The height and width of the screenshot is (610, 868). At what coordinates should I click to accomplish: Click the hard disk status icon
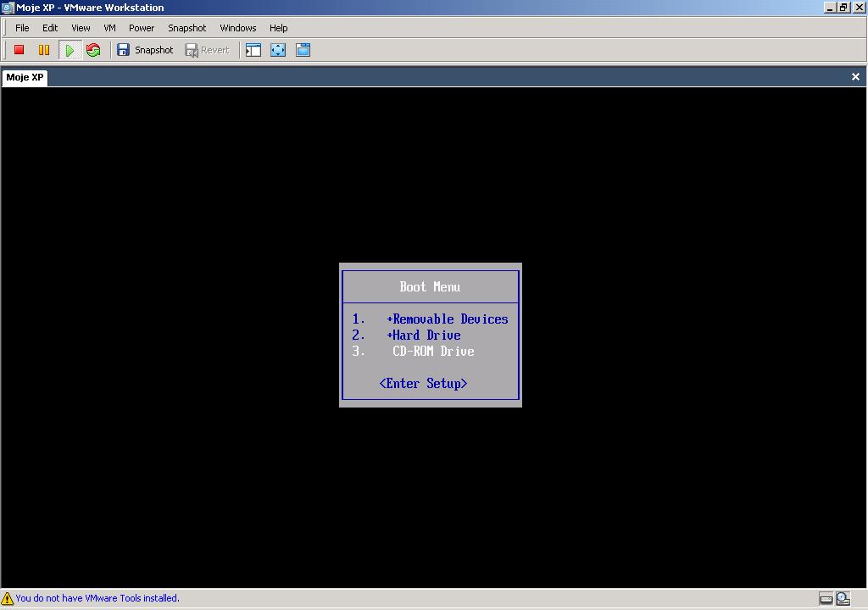tap(826, 598)
